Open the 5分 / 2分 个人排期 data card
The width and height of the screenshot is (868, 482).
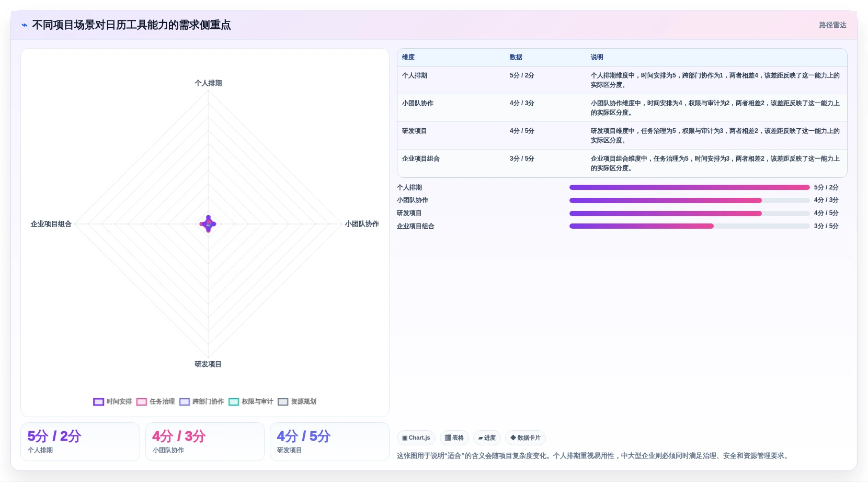(x=80, y=442)
